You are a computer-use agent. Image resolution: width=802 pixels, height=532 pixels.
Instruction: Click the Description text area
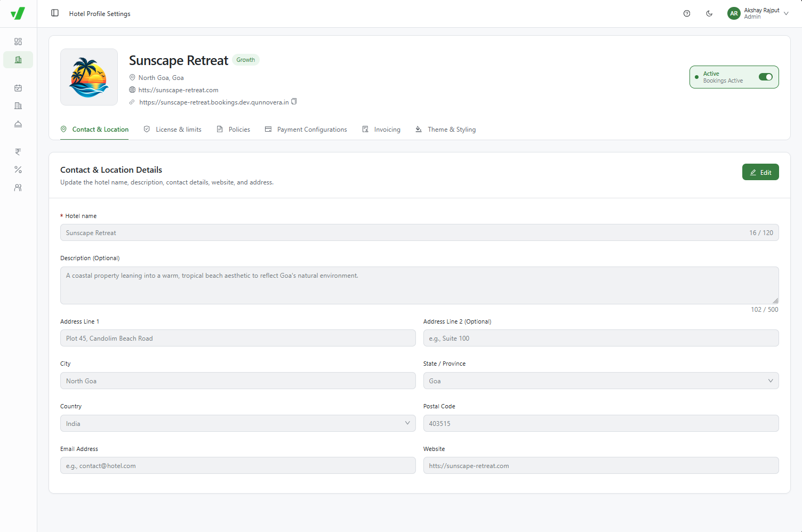(x=420, y=285)
